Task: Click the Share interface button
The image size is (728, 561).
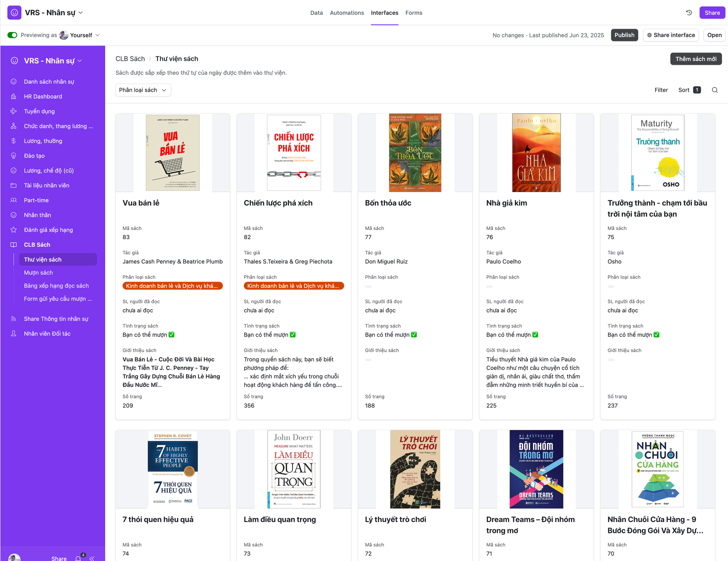Action: (670, 35)
